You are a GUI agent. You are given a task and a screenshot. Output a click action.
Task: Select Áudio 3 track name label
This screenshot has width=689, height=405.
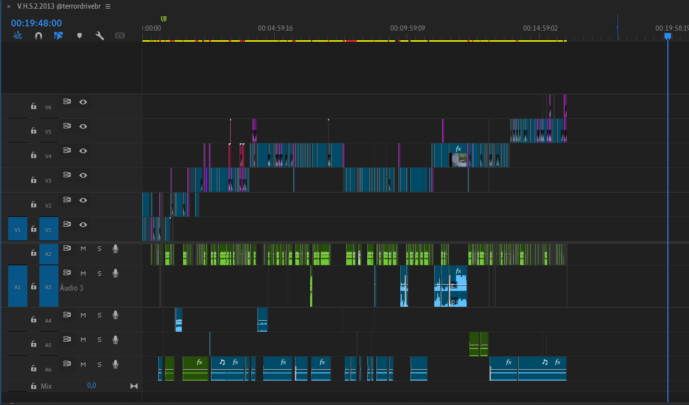click(x=71, y=288)
